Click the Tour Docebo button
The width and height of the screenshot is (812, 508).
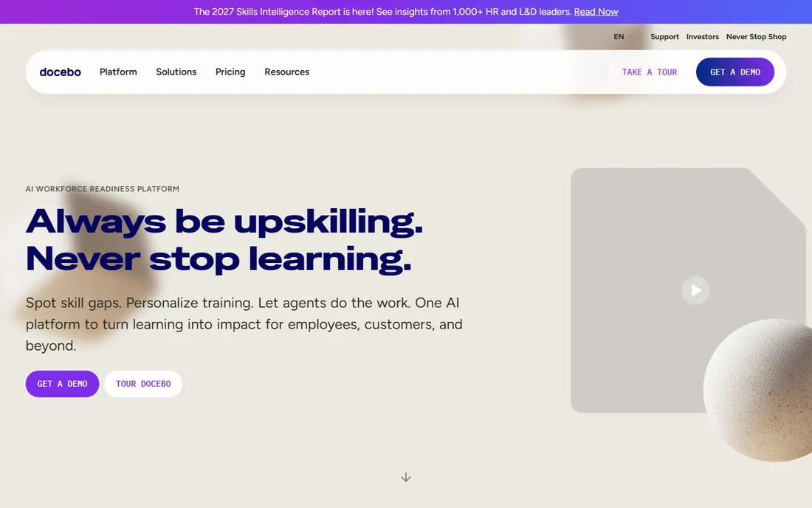pyautogui.click(x=143, y=384)
